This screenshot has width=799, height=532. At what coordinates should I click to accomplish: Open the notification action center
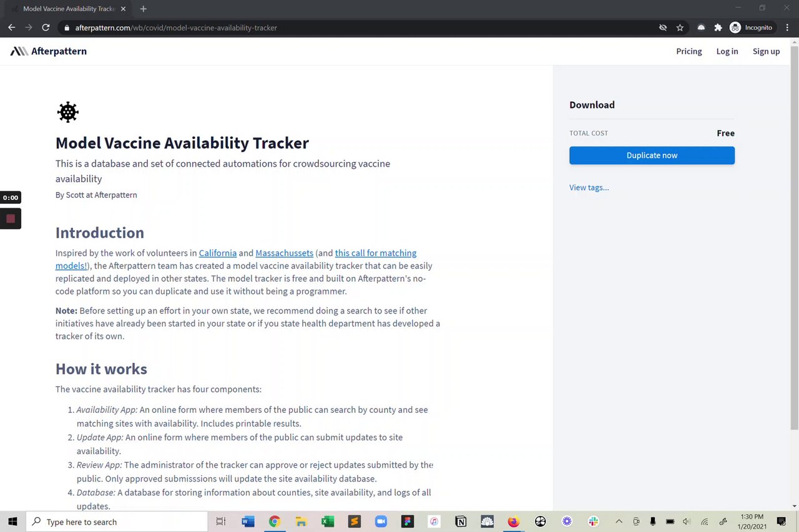pos(781,521)
